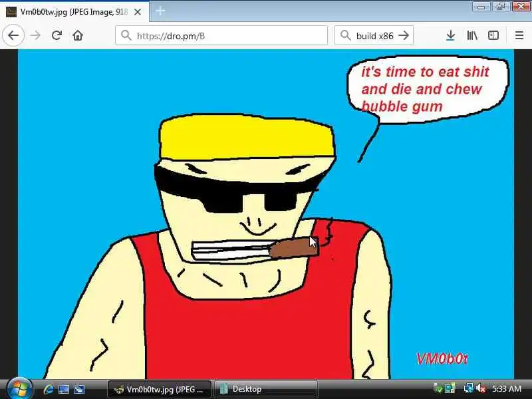Click the Show Desktop quick launch icon
Viewport: 532px width, 399px height.
[x=64, y=389]
